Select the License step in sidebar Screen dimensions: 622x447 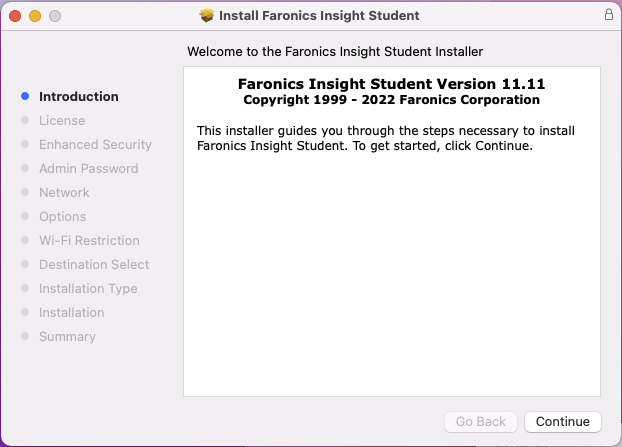[x=62, y=121]
